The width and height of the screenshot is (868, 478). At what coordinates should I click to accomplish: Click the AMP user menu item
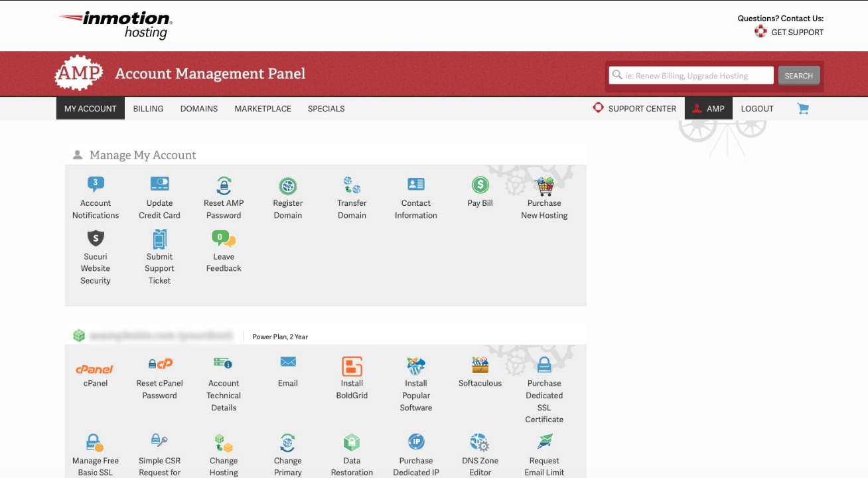(x=709, y=109)
